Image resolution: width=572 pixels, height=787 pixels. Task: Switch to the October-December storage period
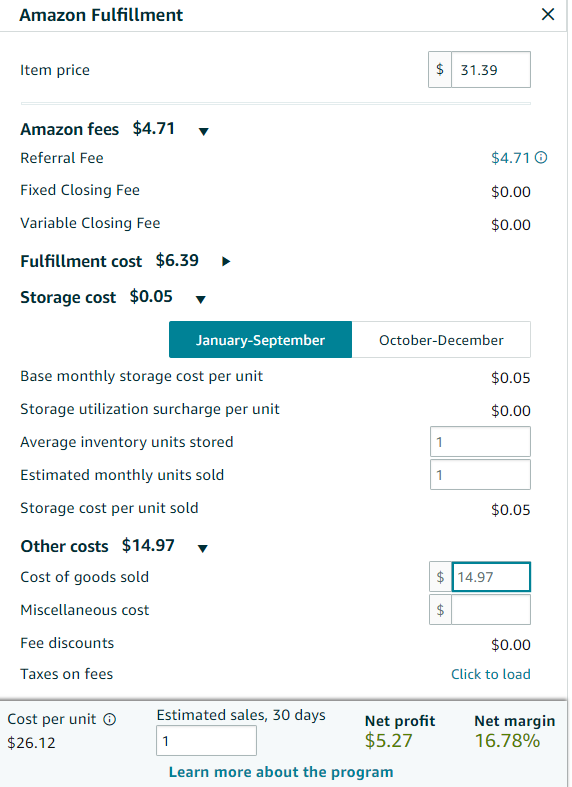(x=441, y=340)
